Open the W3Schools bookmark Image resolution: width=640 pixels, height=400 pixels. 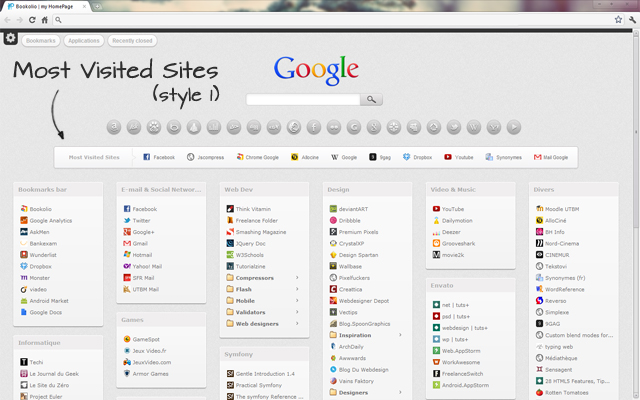[245, 255]
